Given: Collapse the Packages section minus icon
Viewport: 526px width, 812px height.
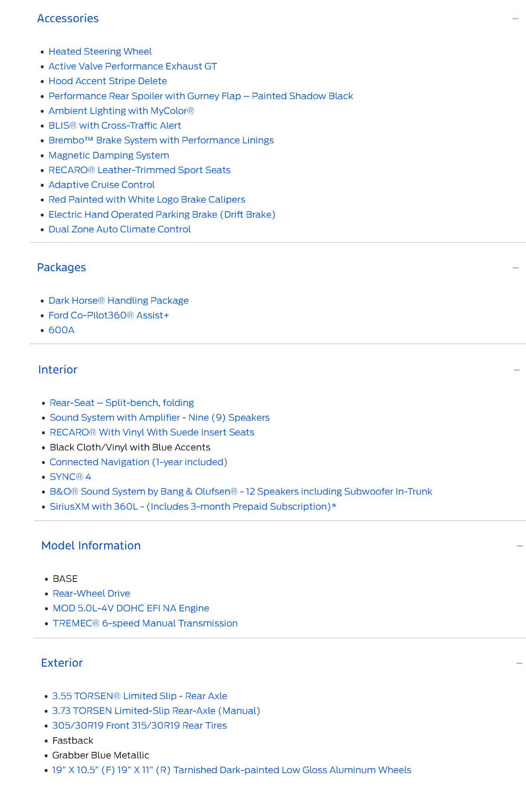Looking at the screenshot, I should pyautogui.click(x=516, y=268).
